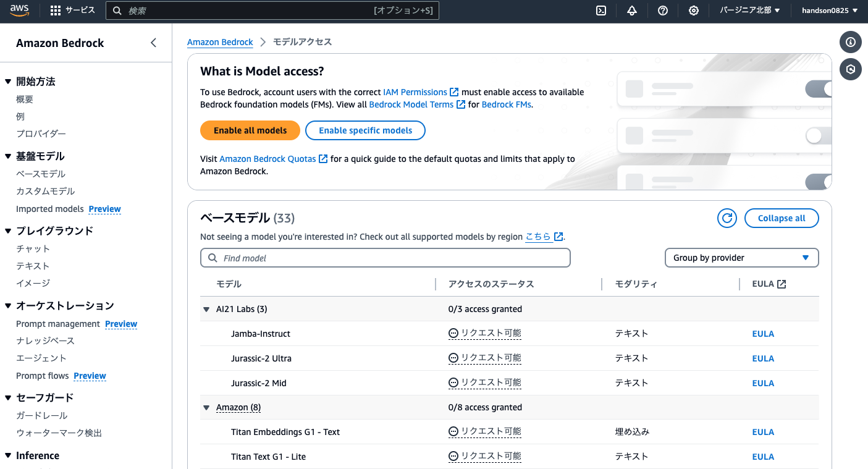The width and height of the screenshot is (868, 469).
Task: Open カスタムモデル in the sidebar
Action: (46, 191)
